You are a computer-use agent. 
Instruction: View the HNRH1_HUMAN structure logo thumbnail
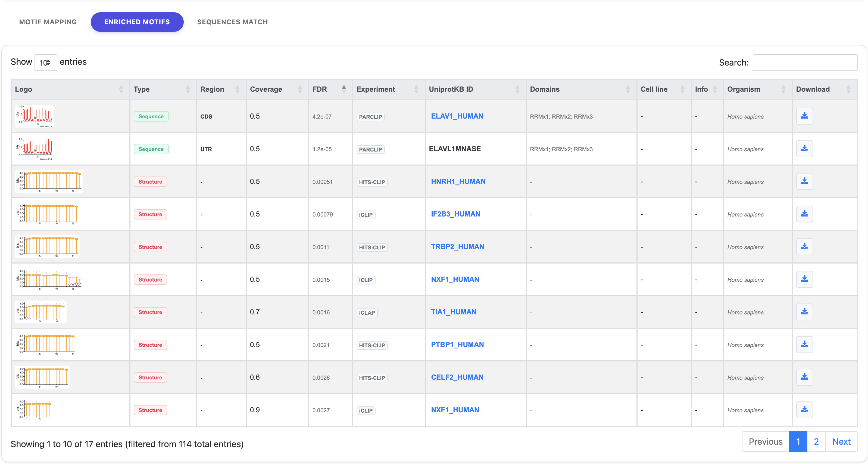point(49,181)
